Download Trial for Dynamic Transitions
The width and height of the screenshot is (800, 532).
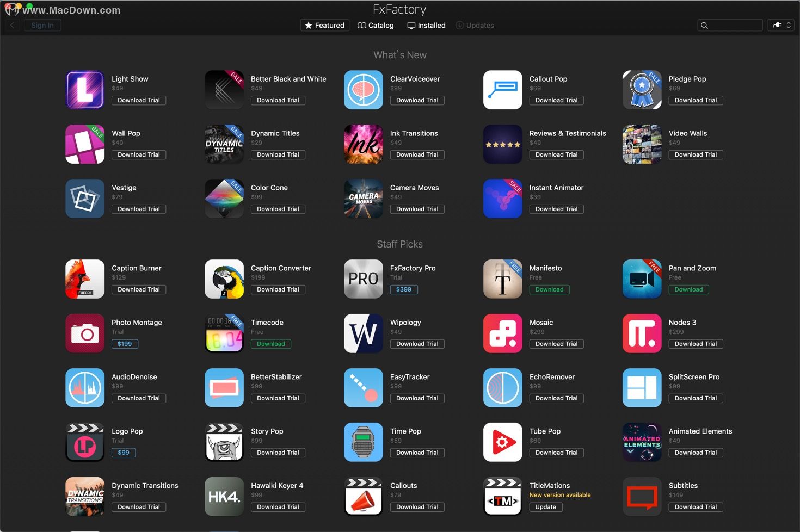pos(139,508)
